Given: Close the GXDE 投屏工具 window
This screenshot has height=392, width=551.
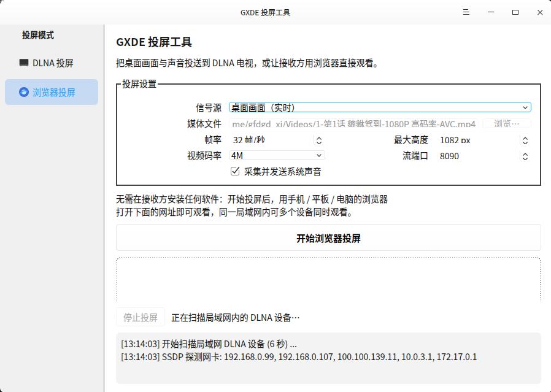Looking at the screenshot, I should click(x=540, y=12).
